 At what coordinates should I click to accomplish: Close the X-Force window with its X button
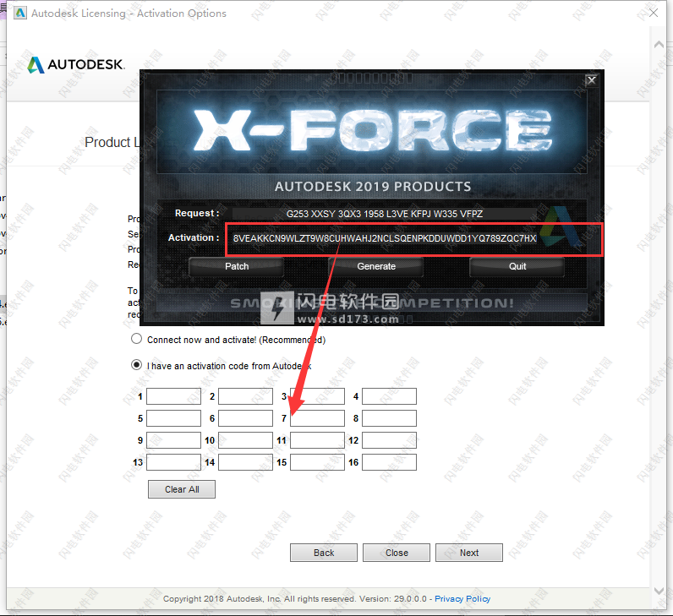(x=592, y=80)
